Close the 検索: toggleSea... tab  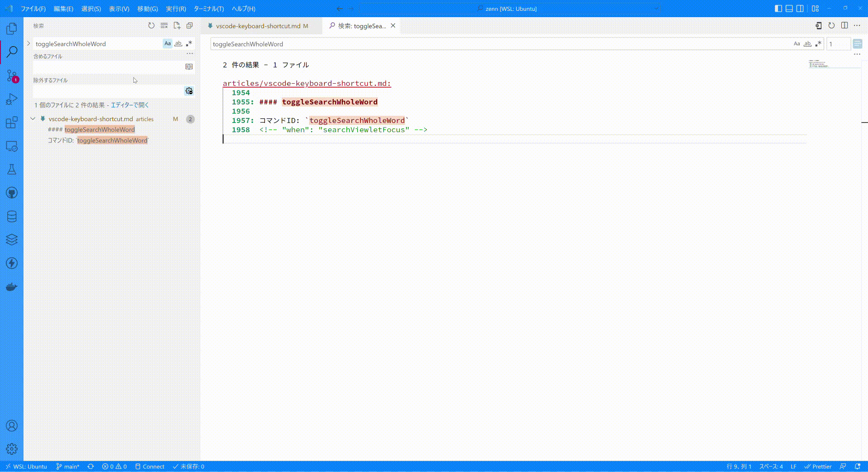click(393, 26)
